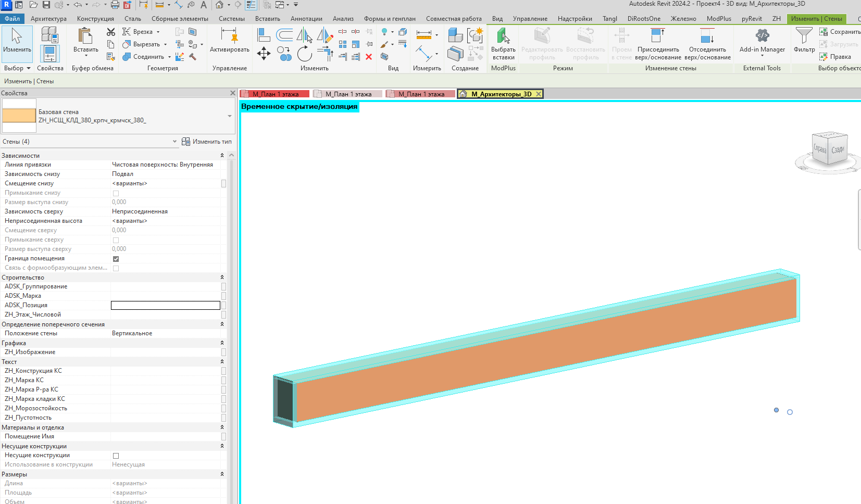Click the Demolish hammer icon in Геометрия
This screenshot has width=861, height=504.
[193, 57]
